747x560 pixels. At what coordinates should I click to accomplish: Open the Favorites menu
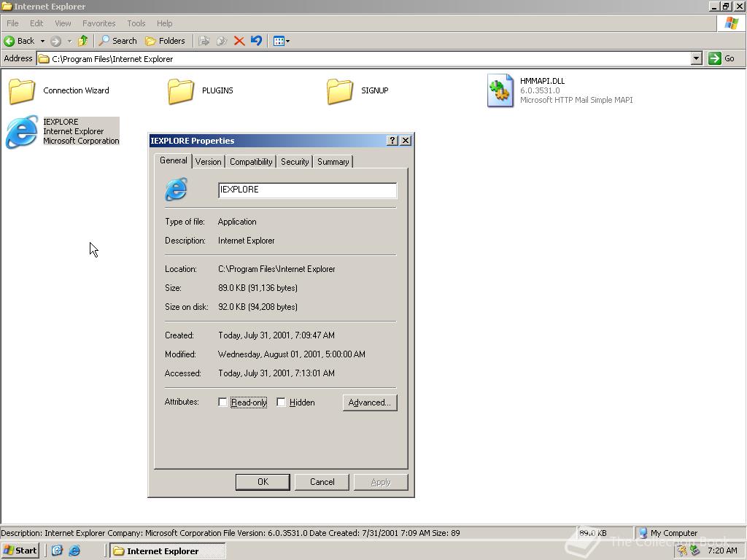click(x=98, y=23)
